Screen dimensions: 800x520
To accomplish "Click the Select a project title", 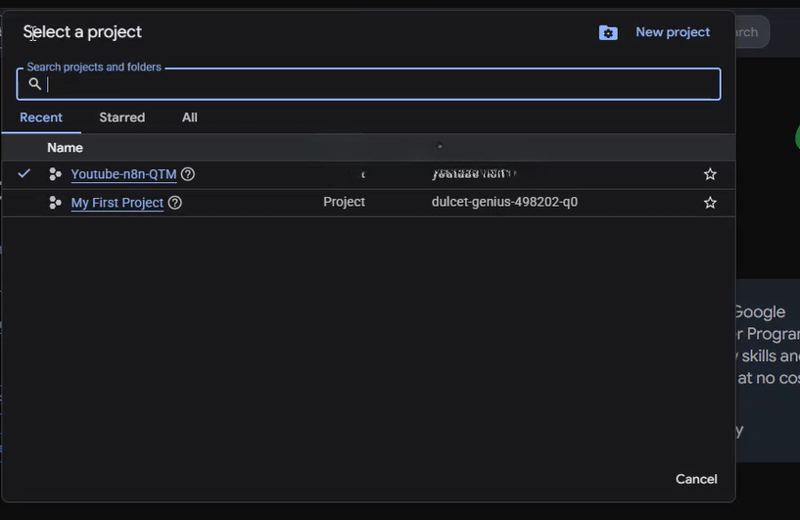I will pyautogui.click(x=82, y=32).
